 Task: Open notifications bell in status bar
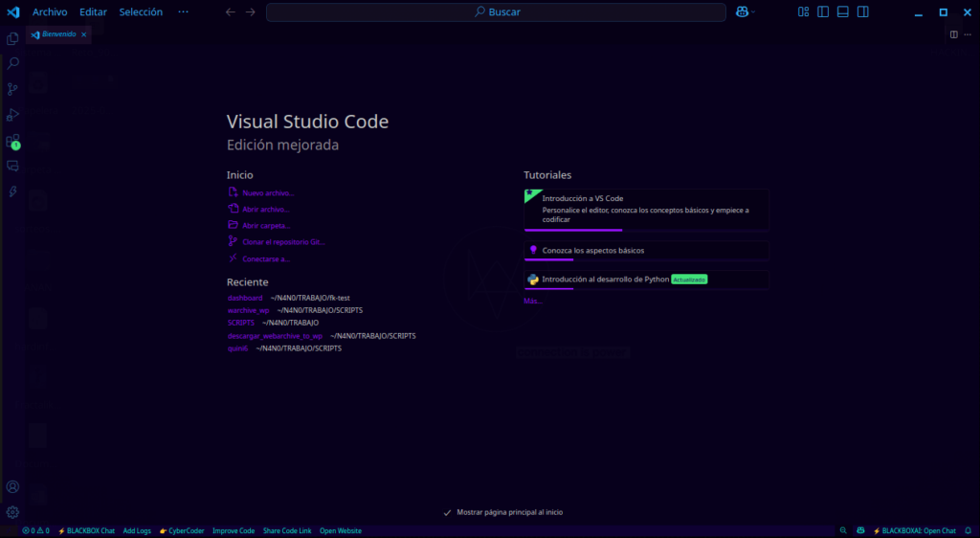coord(968,530)
